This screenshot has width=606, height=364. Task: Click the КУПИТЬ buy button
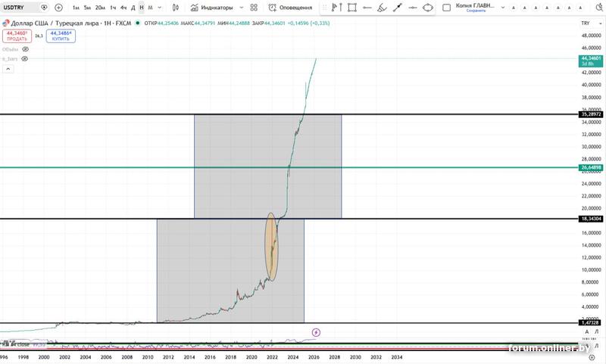tap(61, 36)
